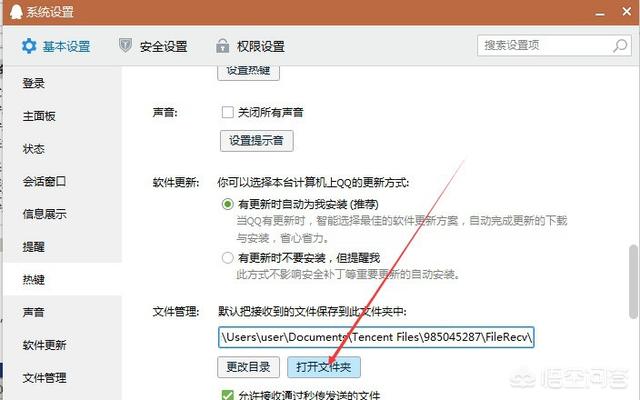Click the shield icon beside 安全设置

pos(125,45)
